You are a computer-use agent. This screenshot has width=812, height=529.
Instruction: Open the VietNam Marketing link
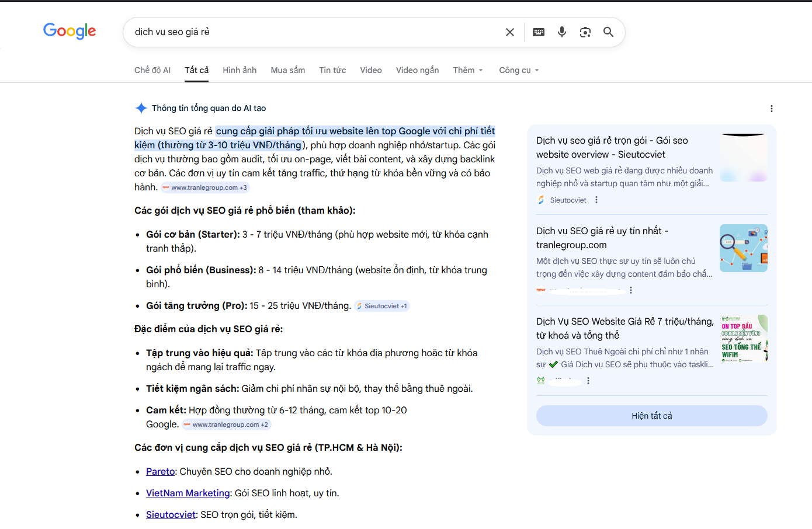[x=188, y=493]
